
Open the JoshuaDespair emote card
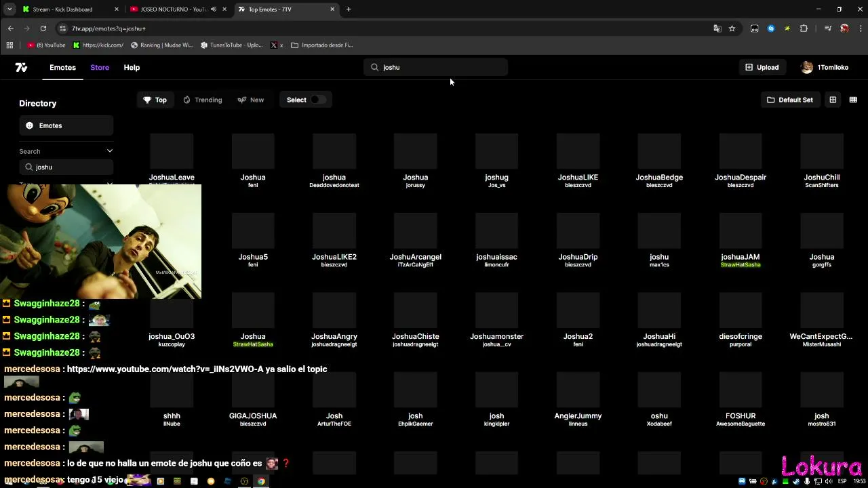click(x=741, y=160)
